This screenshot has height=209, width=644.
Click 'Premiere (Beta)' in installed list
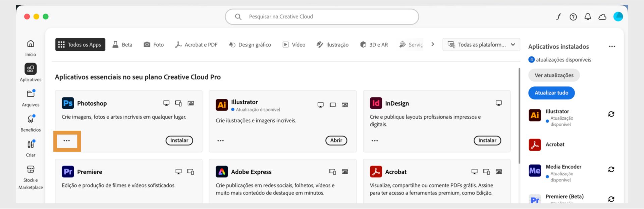565,197
